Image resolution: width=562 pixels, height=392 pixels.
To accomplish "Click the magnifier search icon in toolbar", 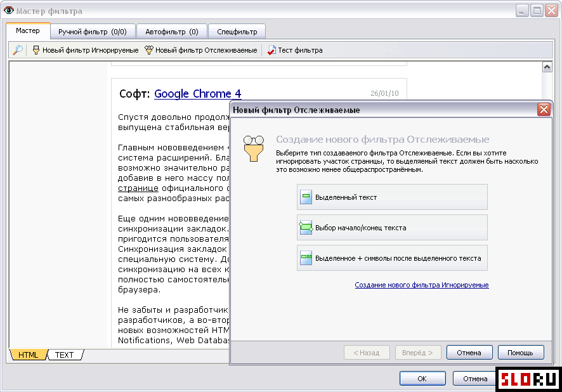I will click(x=17, y=50).
